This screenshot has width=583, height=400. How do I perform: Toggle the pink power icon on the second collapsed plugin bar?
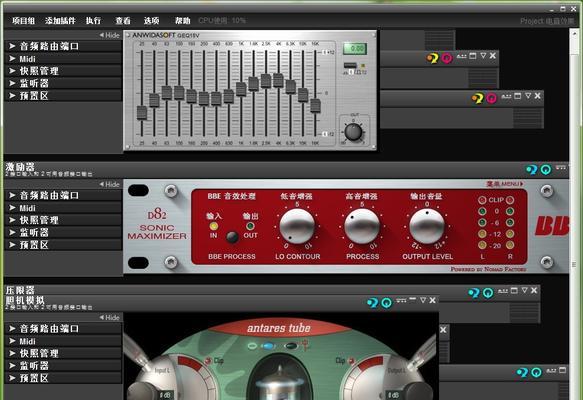pos(491,98)
